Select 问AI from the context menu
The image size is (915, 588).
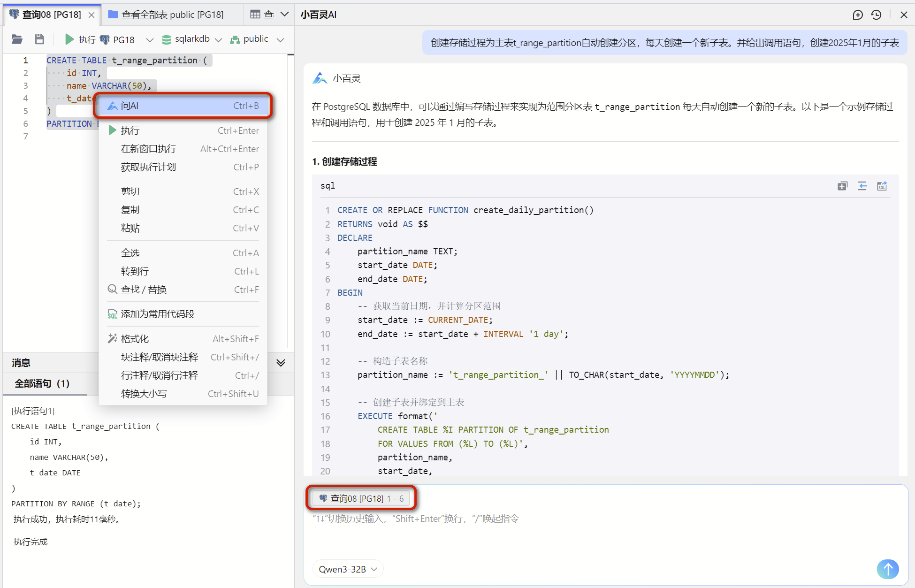[x=130, y=106]
